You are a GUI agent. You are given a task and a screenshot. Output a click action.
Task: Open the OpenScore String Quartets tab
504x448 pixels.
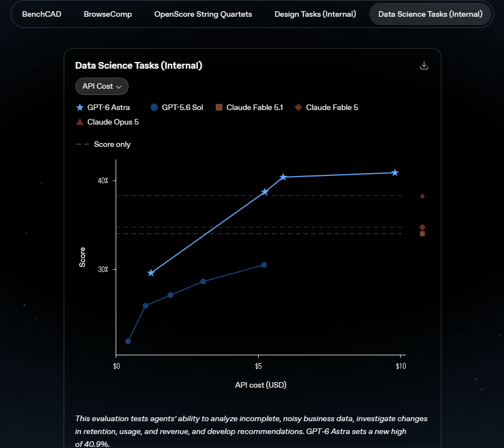[x=203, y=14]
